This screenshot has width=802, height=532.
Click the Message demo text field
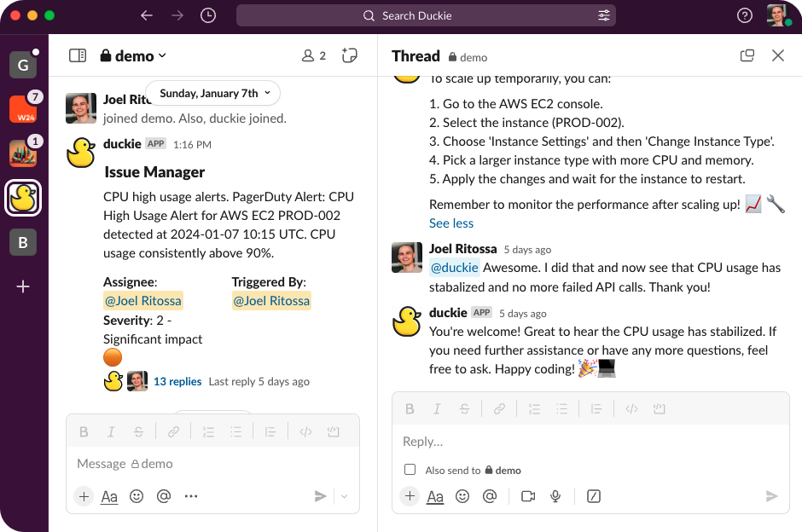212,464
